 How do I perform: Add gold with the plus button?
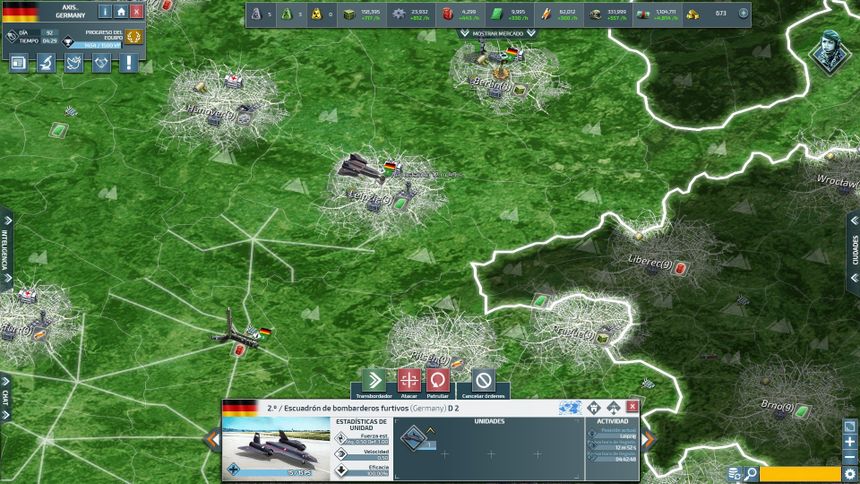tap(743, 13)
